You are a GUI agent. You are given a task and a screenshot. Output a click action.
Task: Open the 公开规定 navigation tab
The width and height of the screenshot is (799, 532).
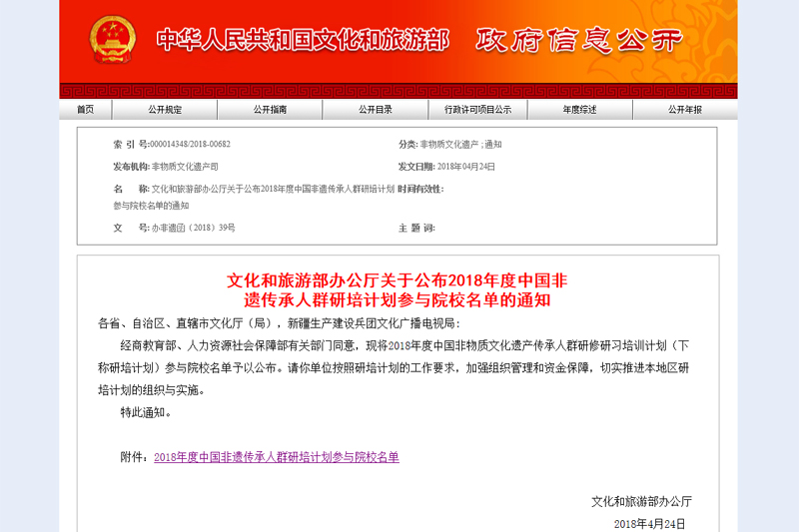165,110
